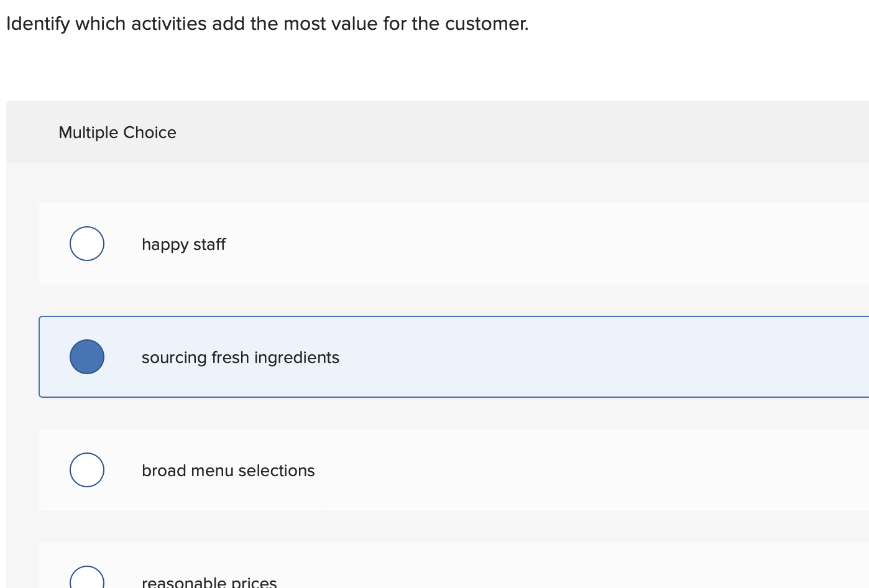The height and width of the screenshot is (588, 869).
Task: Click the reasonable prices label text
Action: coord(209,581)
